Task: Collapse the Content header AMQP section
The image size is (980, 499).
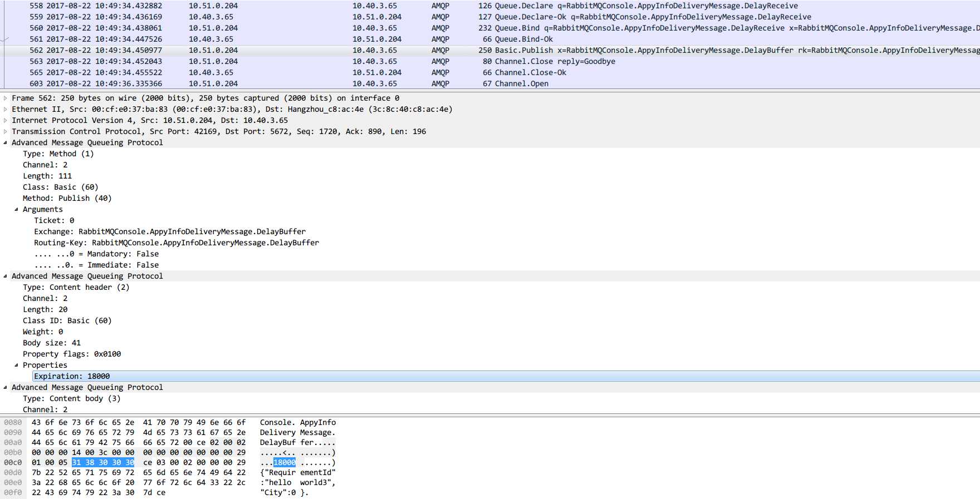Action: (6, 276)
